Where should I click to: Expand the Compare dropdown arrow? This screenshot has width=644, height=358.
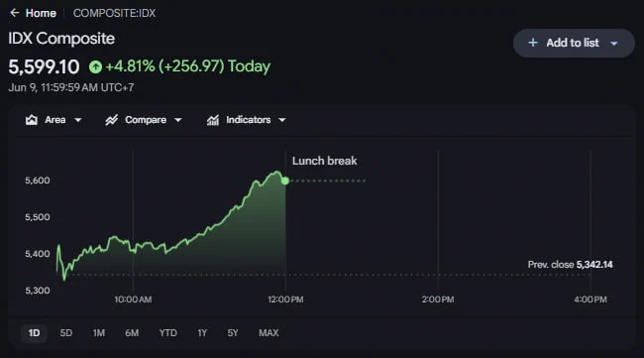(177, 120)
